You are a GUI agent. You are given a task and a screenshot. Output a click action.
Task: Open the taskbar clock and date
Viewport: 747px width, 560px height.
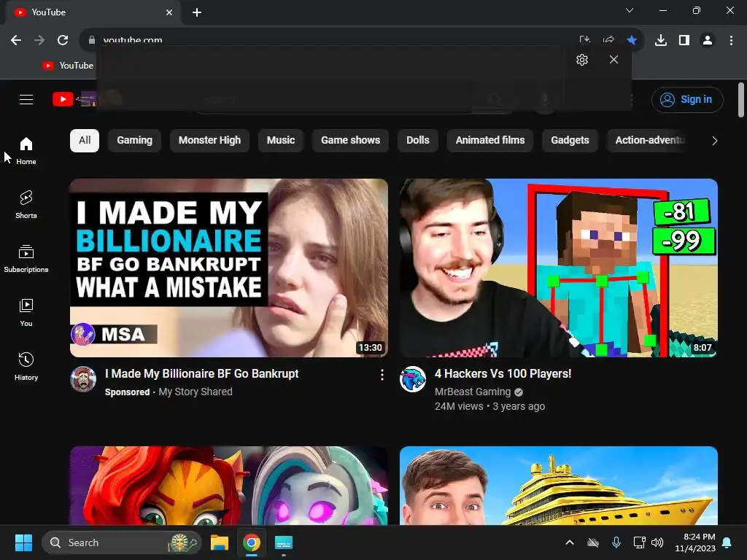point(695,542)
